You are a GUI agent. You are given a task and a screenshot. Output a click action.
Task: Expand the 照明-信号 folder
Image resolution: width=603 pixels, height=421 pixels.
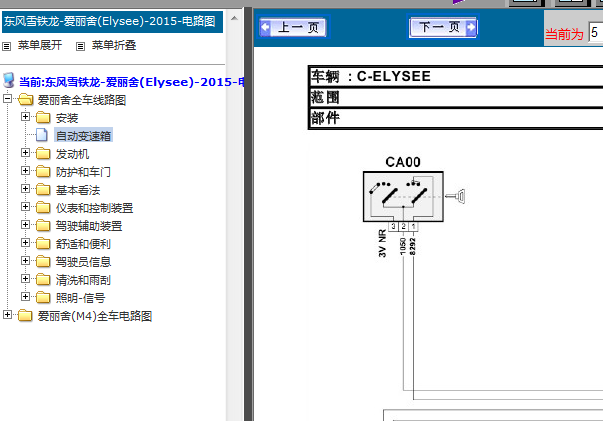(x=25, y=296)
